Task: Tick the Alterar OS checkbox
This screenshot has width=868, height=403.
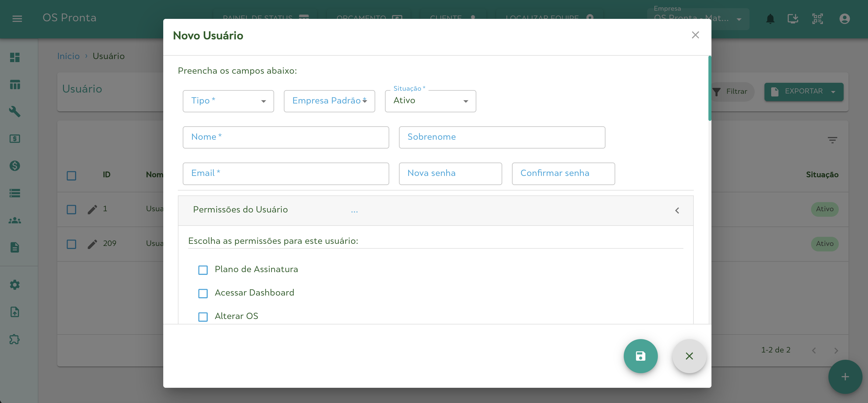Action: [x=203, y=317]
